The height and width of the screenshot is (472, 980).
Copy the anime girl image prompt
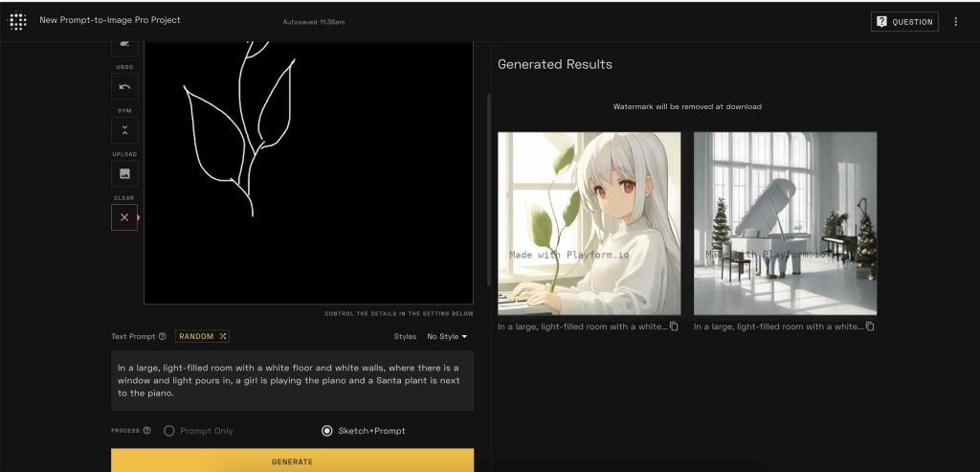[674, 326]
